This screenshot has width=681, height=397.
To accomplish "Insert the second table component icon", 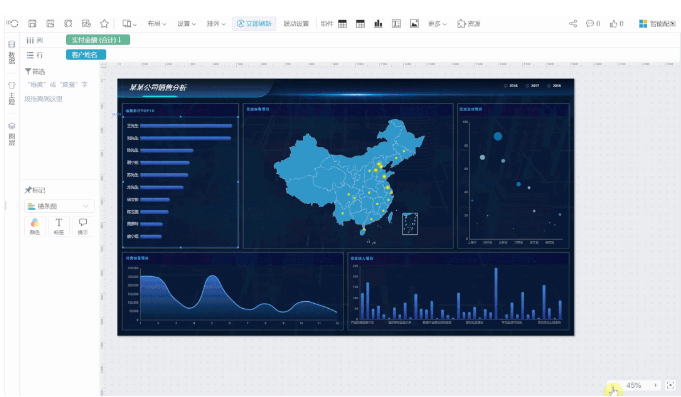I will (x=360, y=23).
